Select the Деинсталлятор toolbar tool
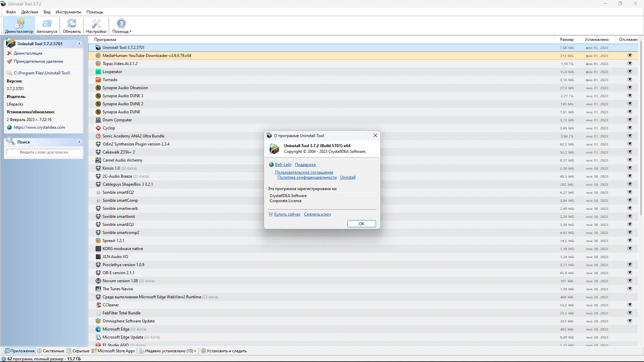 click(19, 25)
